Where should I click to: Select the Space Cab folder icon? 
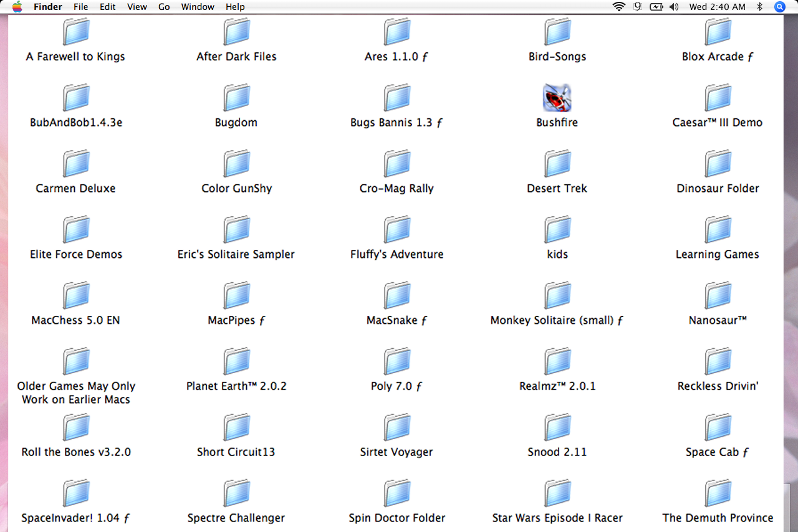(x=718, y=427)
